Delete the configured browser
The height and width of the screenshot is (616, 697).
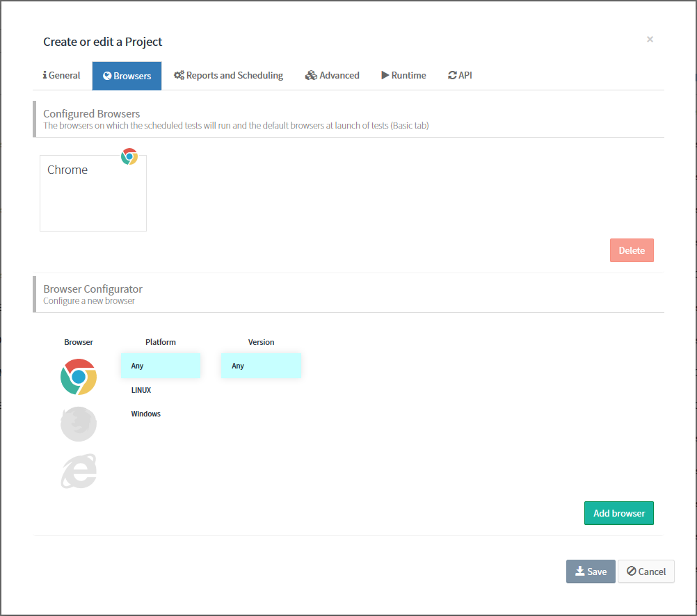point(632,250)
